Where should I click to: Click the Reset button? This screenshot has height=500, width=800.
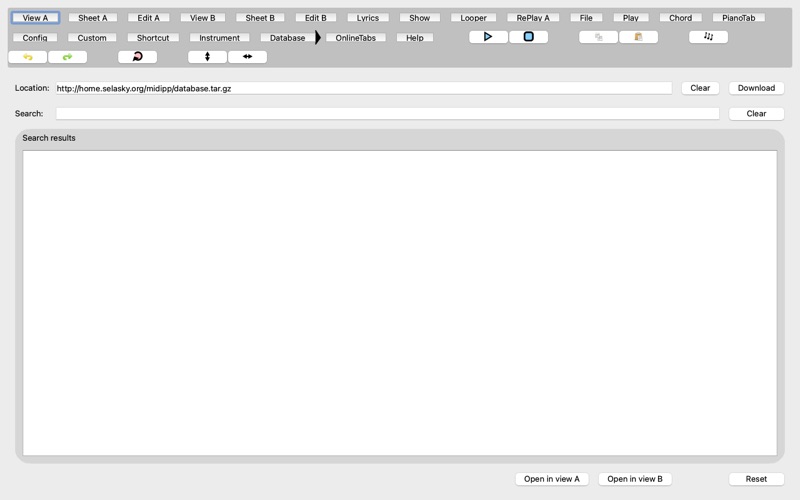coord(756,479)
